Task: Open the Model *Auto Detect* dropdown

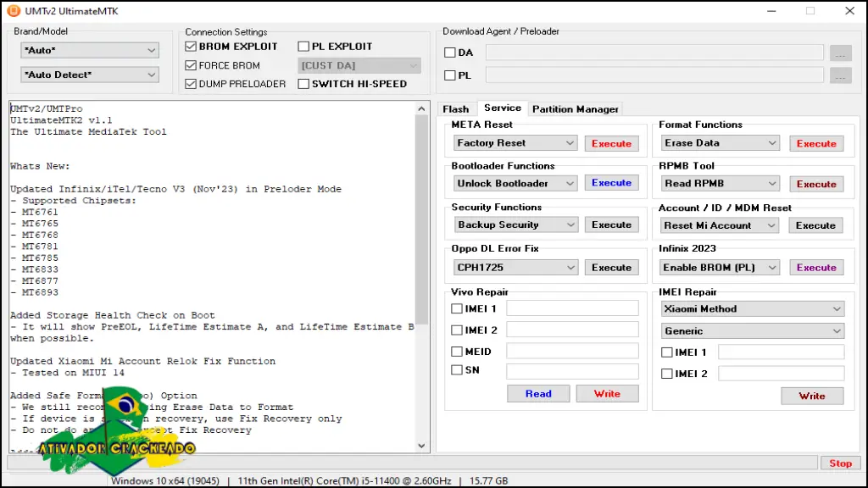Action: [90, 75]
